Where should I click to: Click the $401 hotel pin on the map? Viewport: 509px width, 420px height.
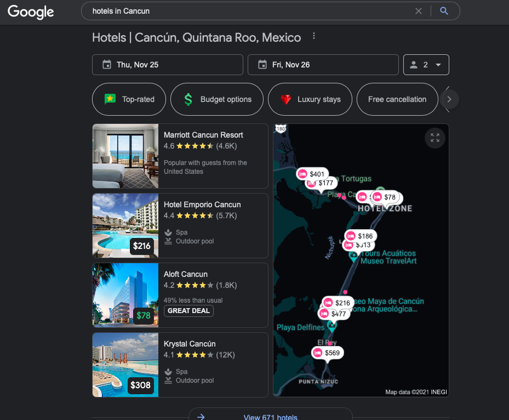click(x=312, y=174)
